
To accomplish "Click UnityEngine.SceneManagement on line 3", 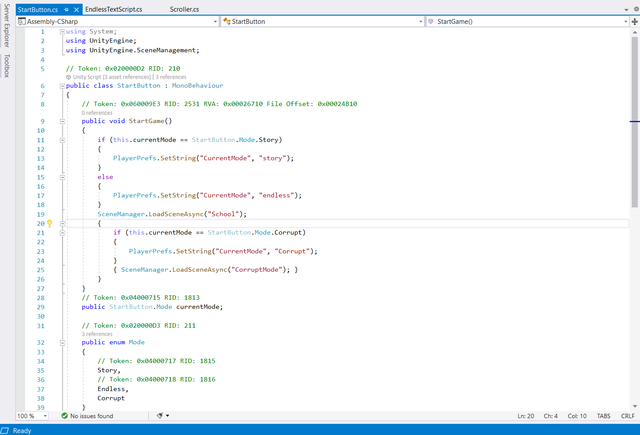I will coord(142,50).
